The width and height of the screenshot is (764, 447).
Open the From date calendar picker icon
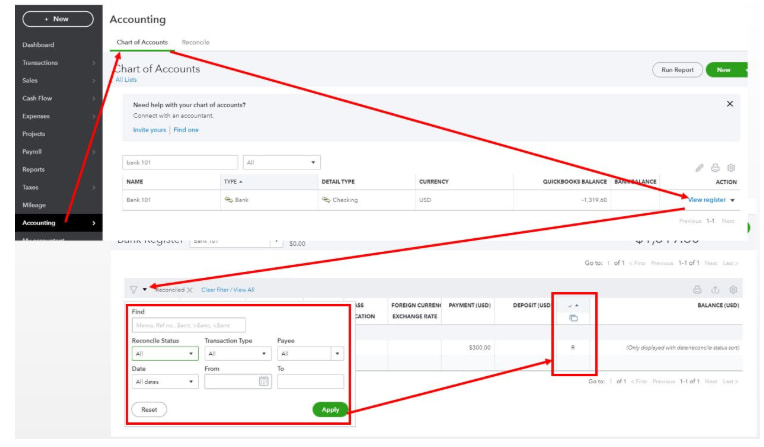[264, 382]
